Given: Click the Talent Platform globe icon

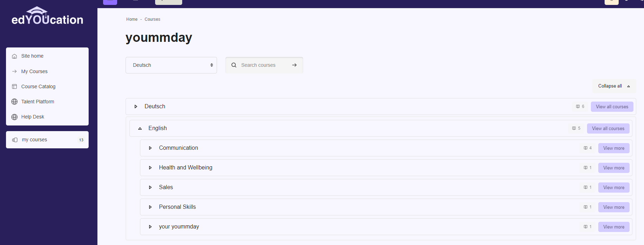Looking at the screenshot, I should 14,102.
